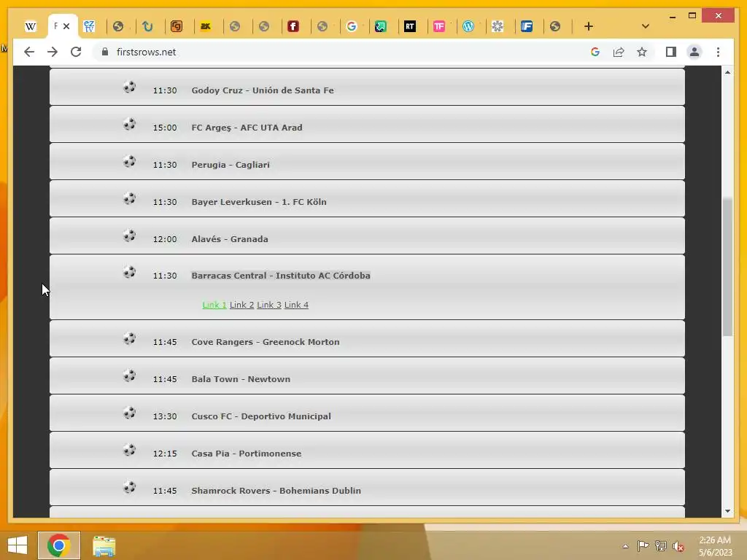Click the soccer ball icon for Casa Pia
Image resolution: width=747 pixels, height=560 pixels.
[x=130, y=450]
